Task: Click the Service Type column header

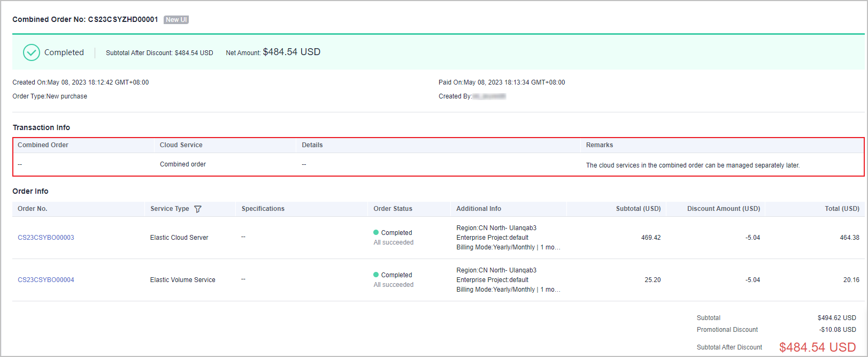Action: [170, 209]
